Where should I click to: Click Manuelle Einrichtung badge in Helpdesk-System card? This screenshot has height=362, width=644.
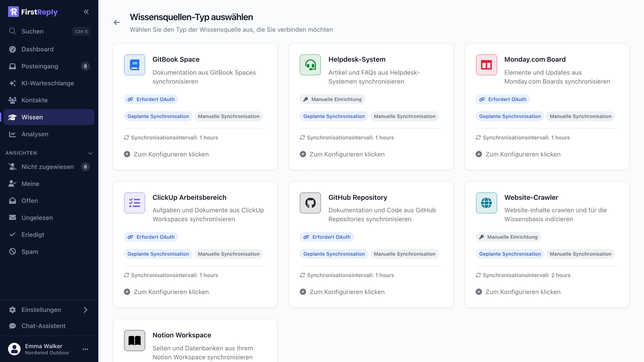click(332, 99)
